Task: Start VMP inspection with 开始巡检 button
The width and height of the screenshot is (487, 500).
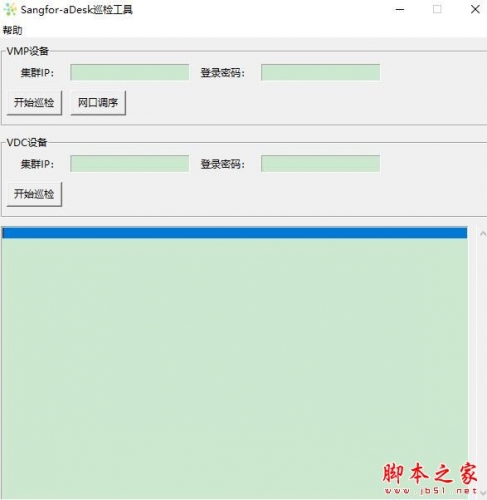Action: pos(34,103)
